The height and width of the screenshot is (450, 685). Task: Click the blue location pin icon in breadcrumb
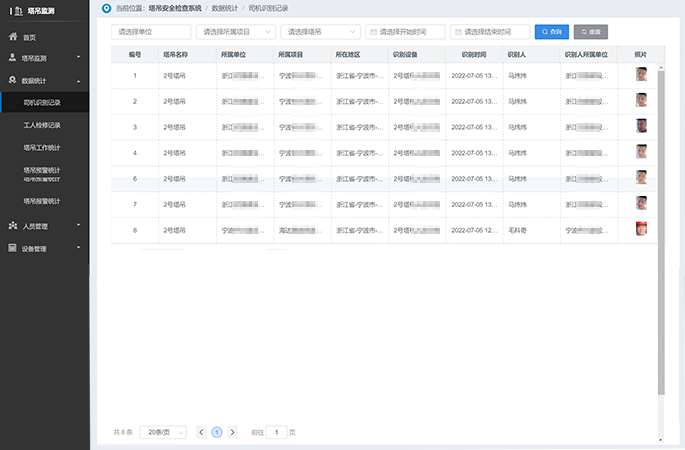(x=107, y=8)
